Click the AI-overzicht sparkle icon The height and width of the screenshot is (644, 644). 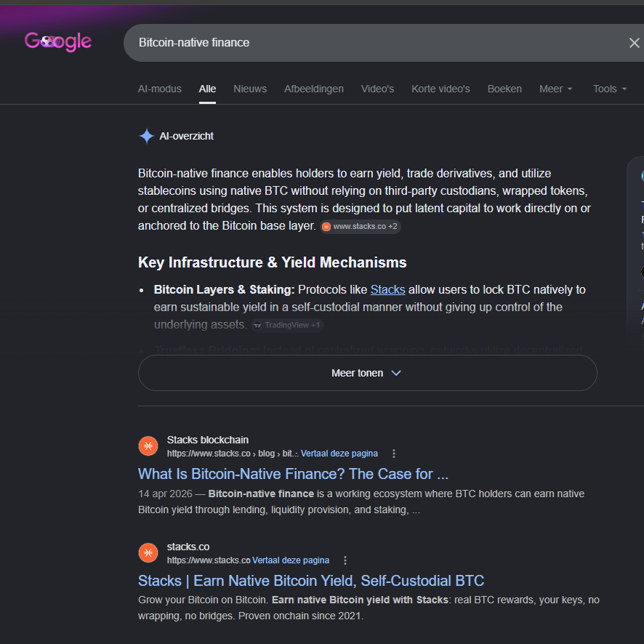click(x=147, y=136)
